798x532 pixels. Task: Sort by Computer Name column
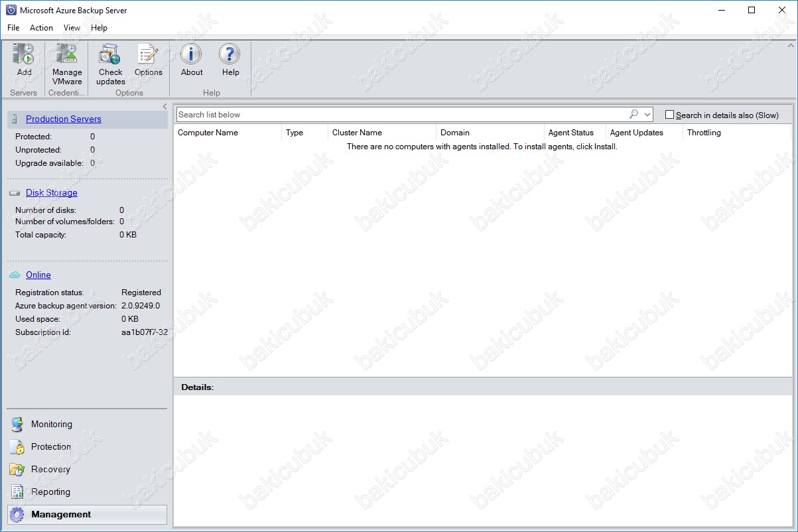click(228, 133)
